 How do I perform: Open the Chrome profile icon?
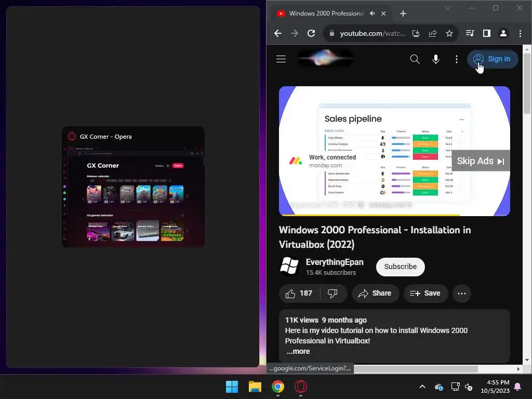[503, 33]
